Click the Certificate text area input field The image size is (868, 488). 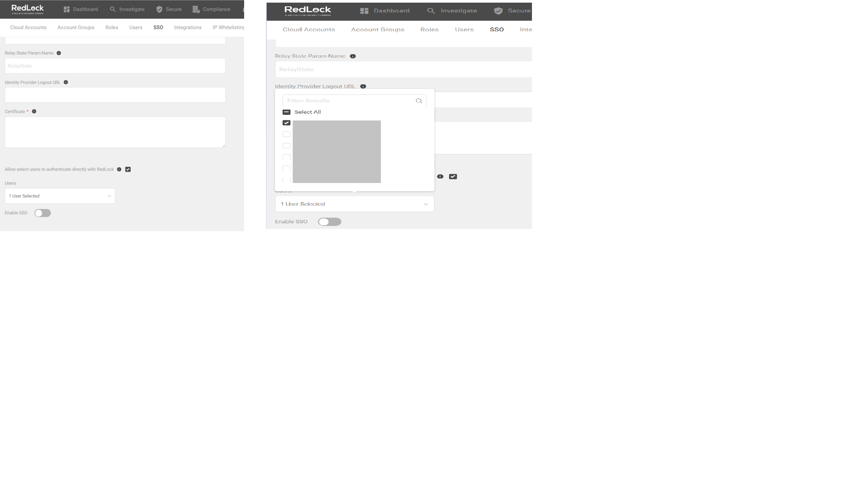(x=115, y=132)
